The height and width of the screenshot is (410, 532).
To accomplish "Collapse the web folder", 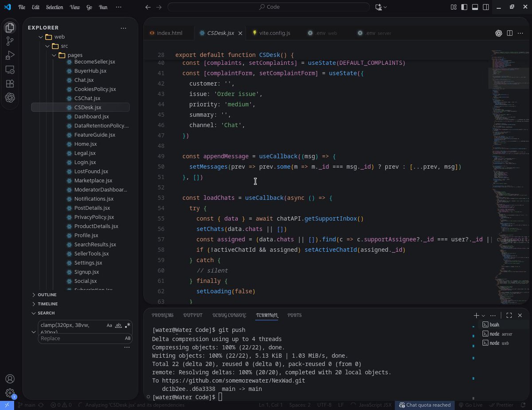I will pyautogui.click(x=41, y=37).
